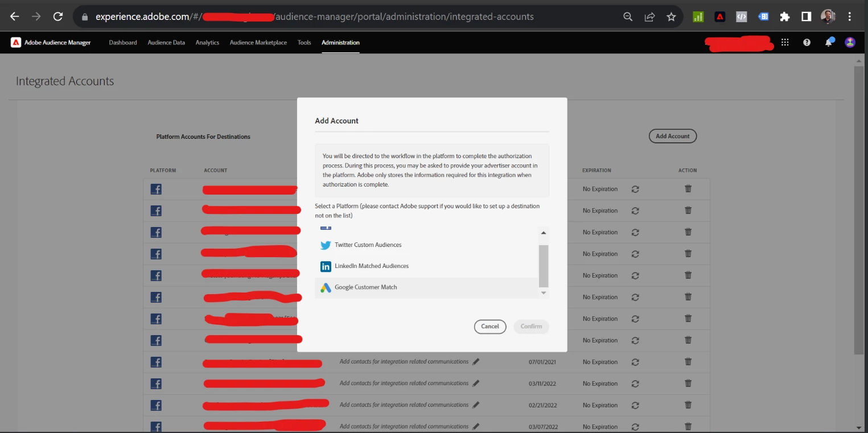Delete the account dated 02/21/2022

point(688,405)
